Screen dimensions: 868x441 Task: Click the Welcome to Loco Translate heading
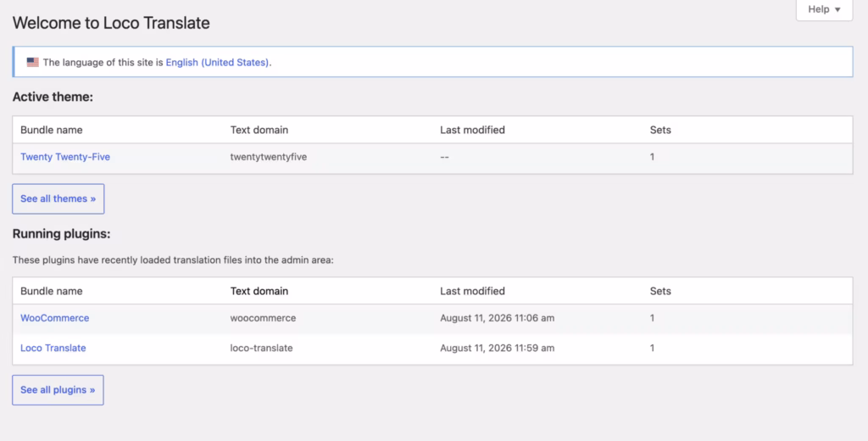[x=111, y=23]
